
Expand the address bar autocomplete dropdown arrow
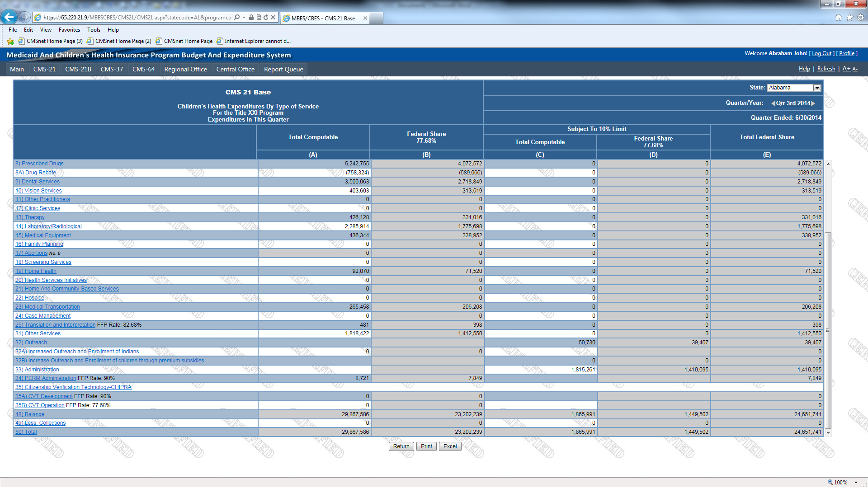click(244, 18)
